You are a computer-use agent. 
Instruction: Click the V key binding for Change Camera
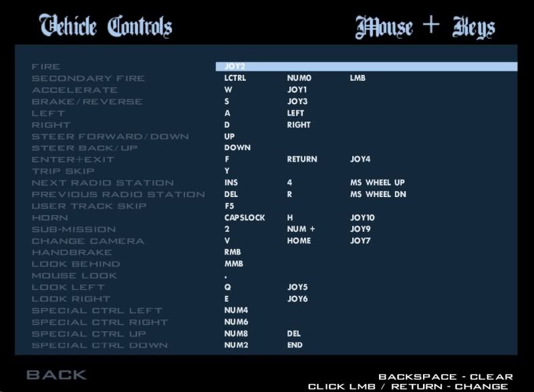(x=227, y=240)
